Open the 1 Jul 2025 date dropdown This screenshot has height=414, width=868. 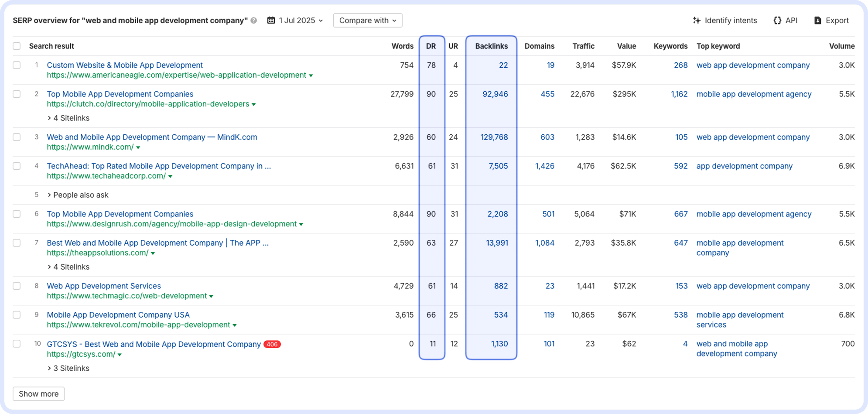click(x=299, y=20)
